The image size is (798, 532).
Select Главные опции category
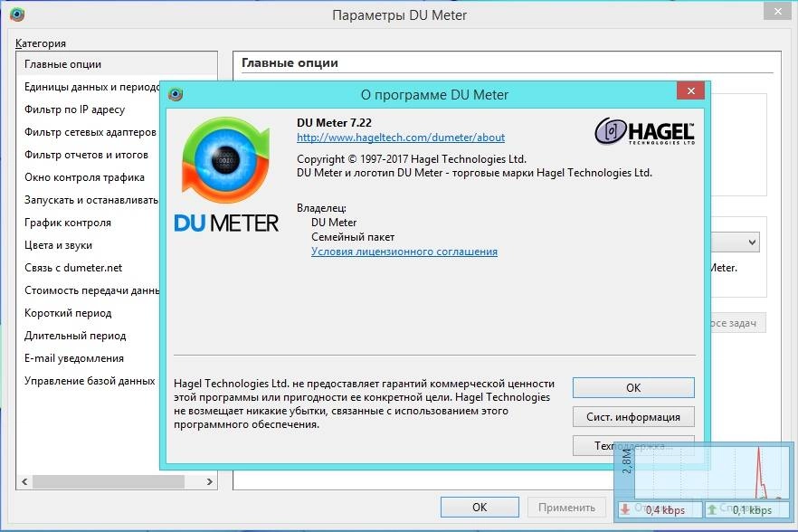117,64
